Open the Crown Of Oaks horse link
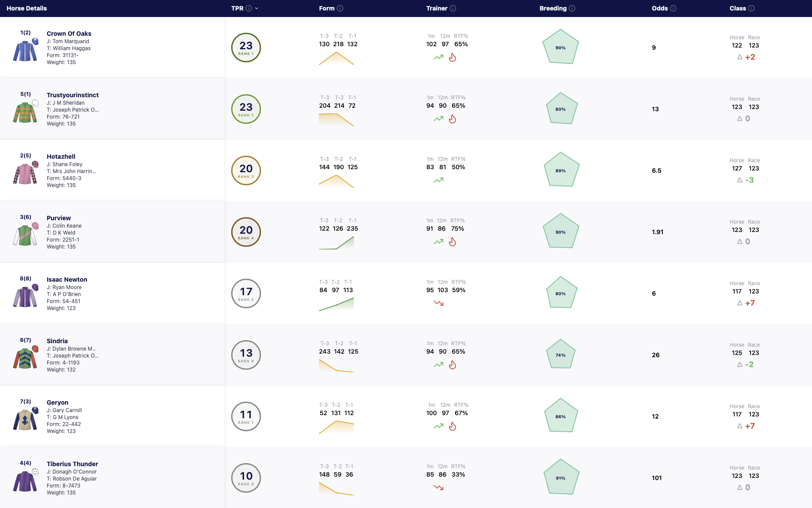 [69, 34]
